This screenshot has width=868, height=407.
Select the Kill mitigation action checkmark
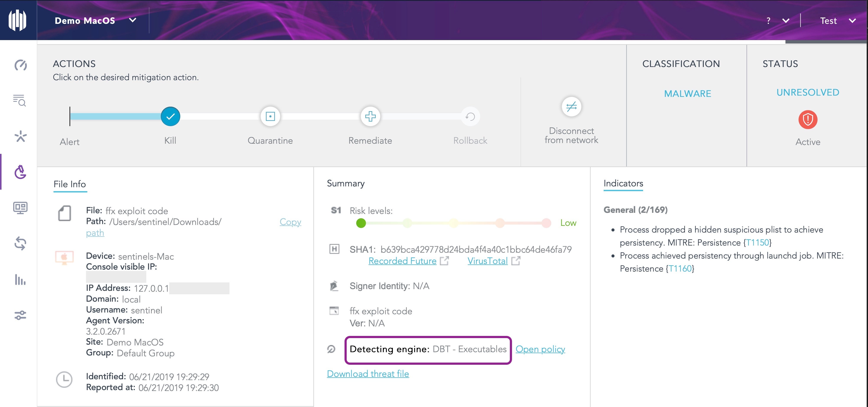pyautogui.click(x=170, y=117)
